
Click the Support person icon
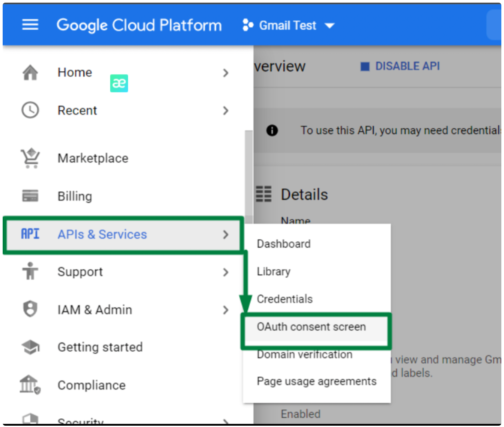tap(30, 271)
